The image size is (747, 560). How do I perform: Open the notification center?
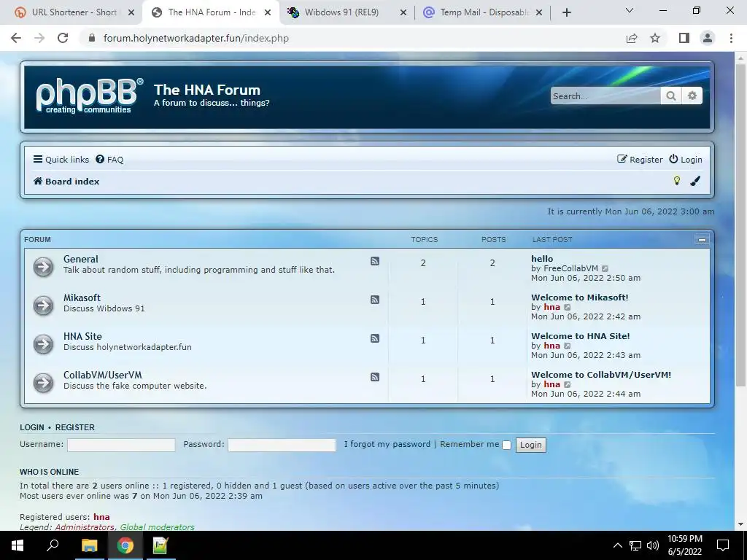click(x=723, y=545)
